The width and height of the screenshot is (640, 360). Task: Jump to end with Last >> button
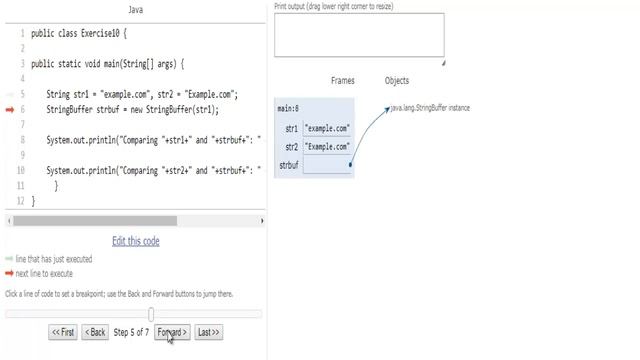pyautogui.click(x=209, y=332)
